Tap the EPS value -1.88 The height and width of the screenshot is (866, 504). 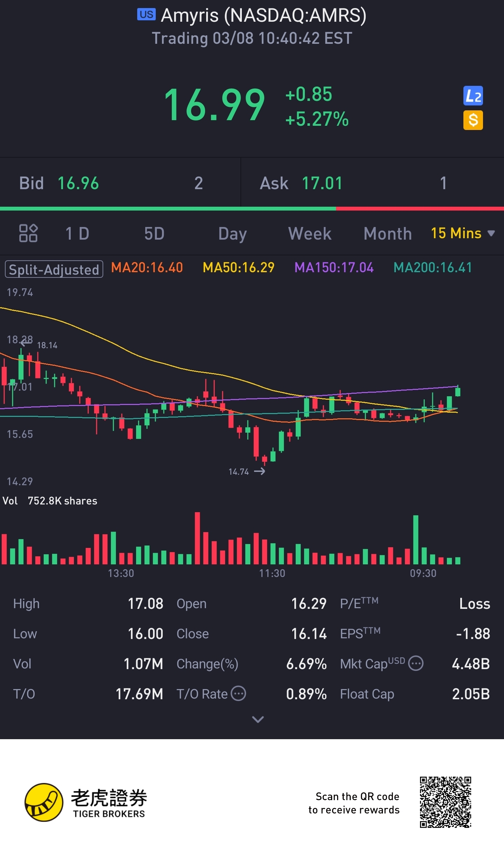[x=473, y=634]
